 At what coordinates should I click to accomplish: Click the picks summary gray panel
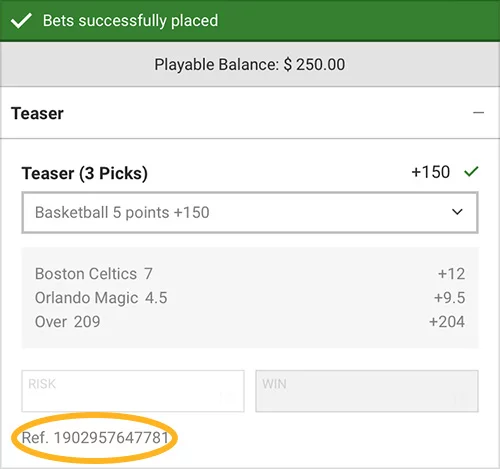[250, 298]
